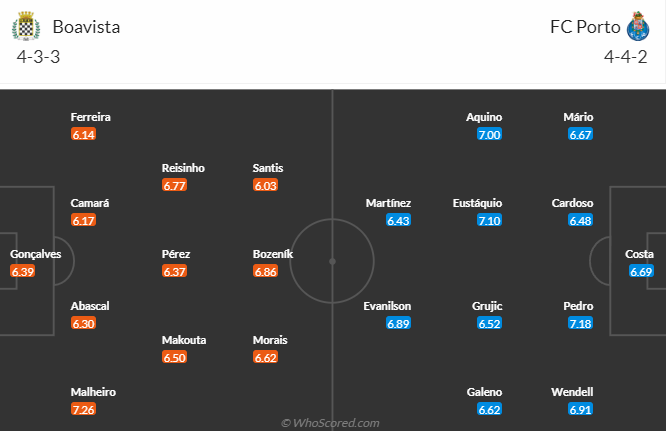
Task: Select Boavista goalkeeper Gonçalves
Action: (36, 254)
